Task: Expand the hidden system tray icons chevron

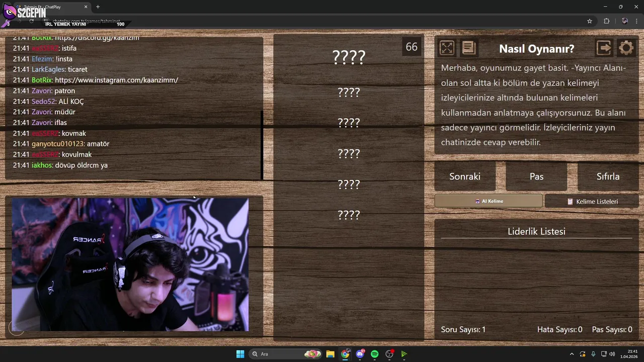Action: pos(572,354)
